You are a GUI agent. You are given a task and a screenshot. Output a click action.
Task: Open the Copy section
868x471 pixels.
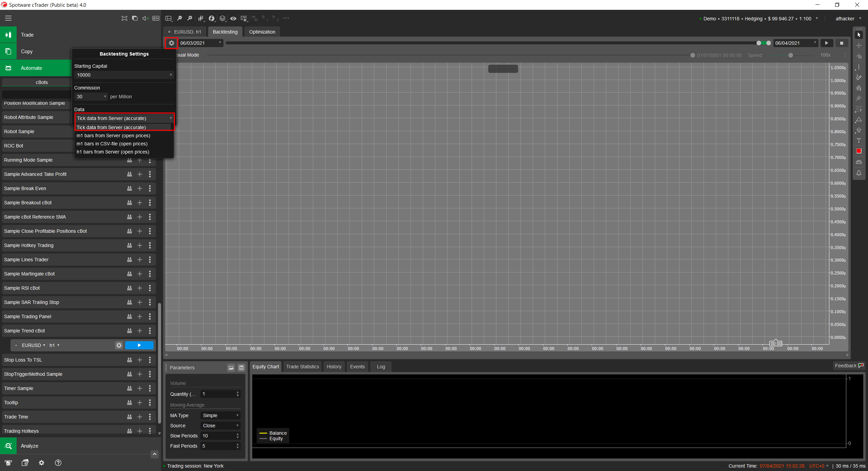click(x=36, y=52)
